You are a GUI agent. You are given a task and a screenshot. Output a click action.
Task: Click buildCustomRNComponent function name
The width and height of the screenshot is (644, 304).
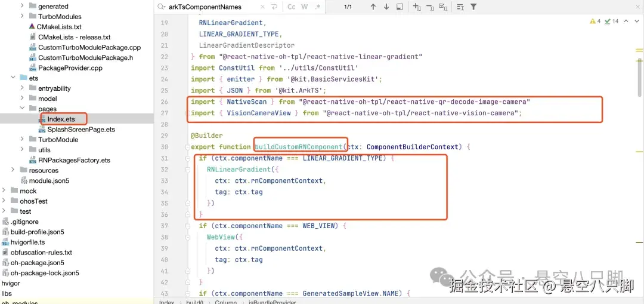coord(299,147)
